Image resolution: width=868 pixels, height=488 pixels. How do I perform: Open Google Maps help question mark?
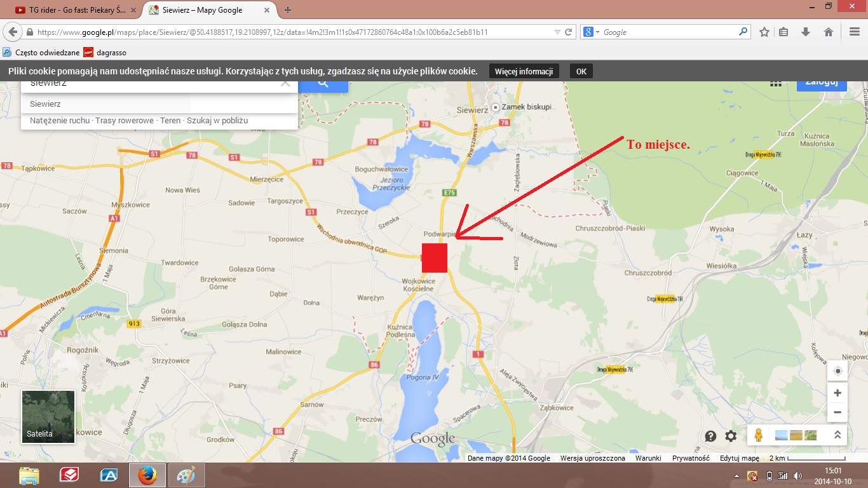(711, 436)
